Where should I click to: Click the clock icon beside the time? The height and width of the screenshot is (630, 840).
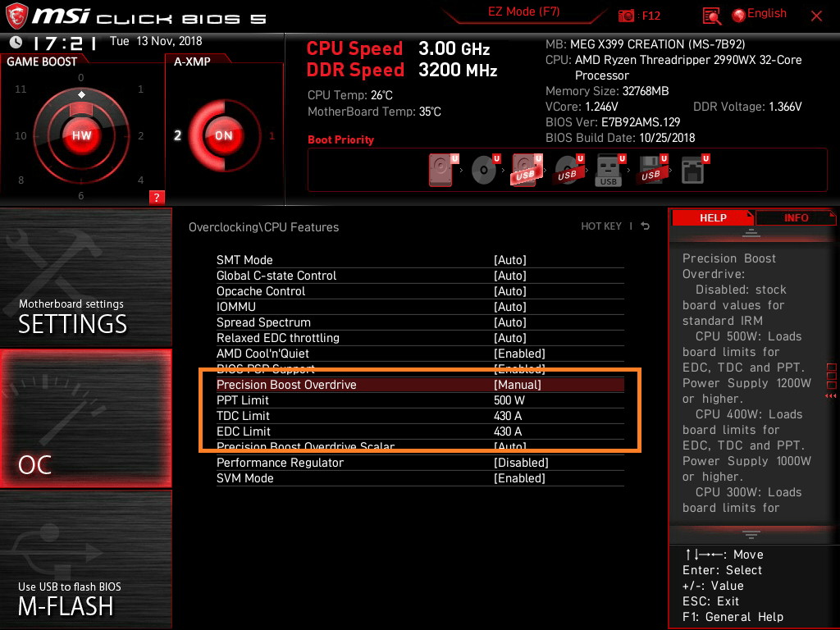16,41
